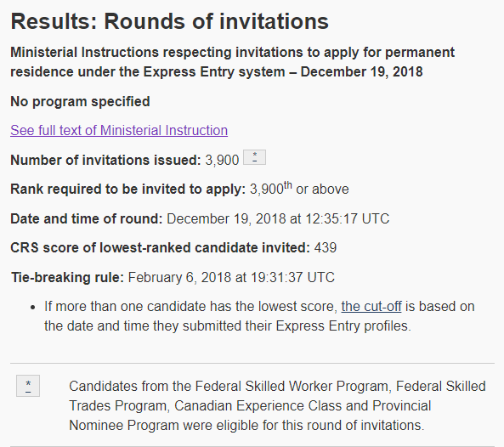Click the Number of invitations issued label
Image resolution: width=504 pixels, height=447 pixels.
(x=105, y=160)
